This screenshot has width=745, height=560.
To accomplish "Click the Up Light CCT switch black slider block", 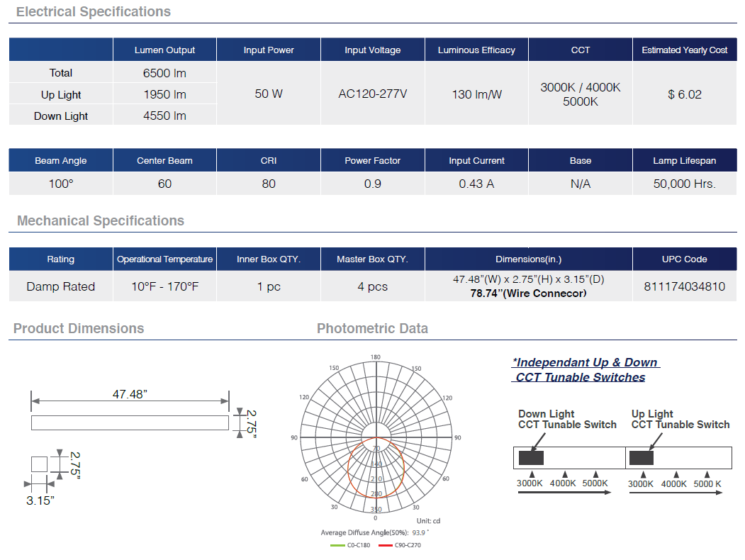I will (641, 458).
